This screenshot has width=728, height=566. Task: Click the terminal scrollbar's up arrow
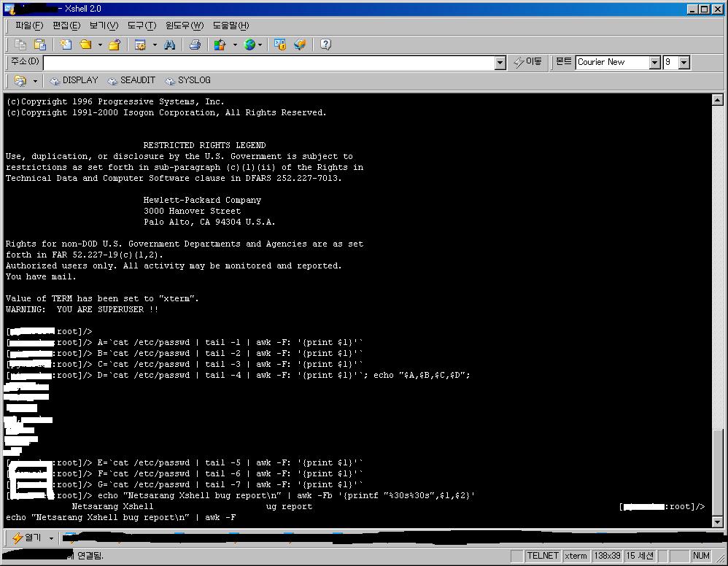[718, 101]
